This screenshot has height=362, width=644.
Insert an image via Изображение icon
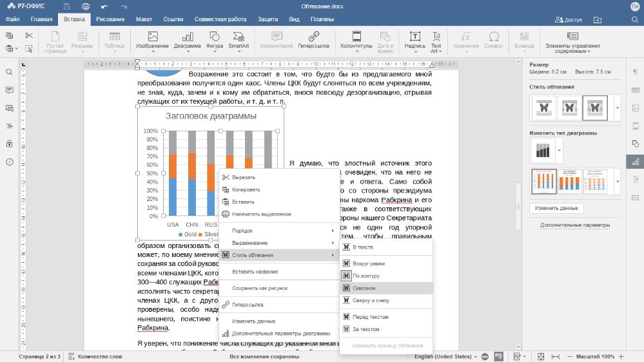coord(153,40)
